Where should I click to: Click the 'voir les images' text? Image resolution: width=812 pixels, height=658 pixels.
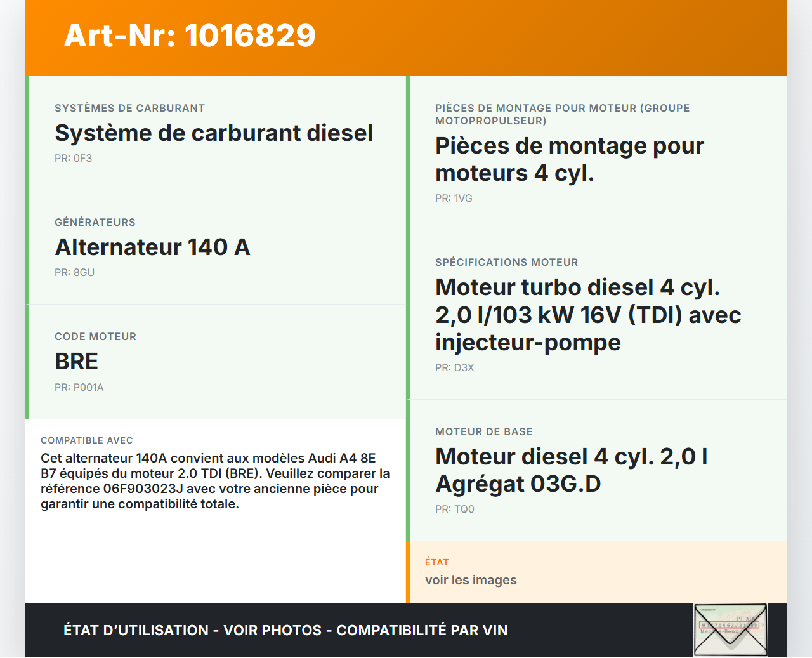471,580
